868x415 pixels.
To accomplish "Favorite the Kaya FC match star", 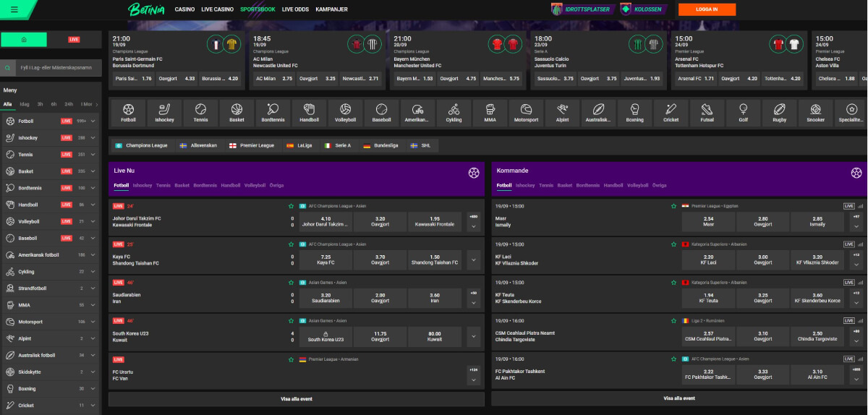I will [292, 244].
